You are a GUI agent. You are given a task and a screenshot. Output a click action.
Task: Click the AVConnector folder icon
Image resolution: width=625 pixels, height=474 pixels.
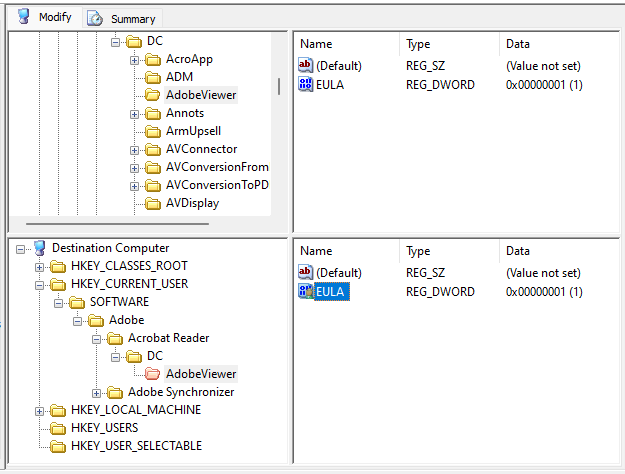coord(153,149)
